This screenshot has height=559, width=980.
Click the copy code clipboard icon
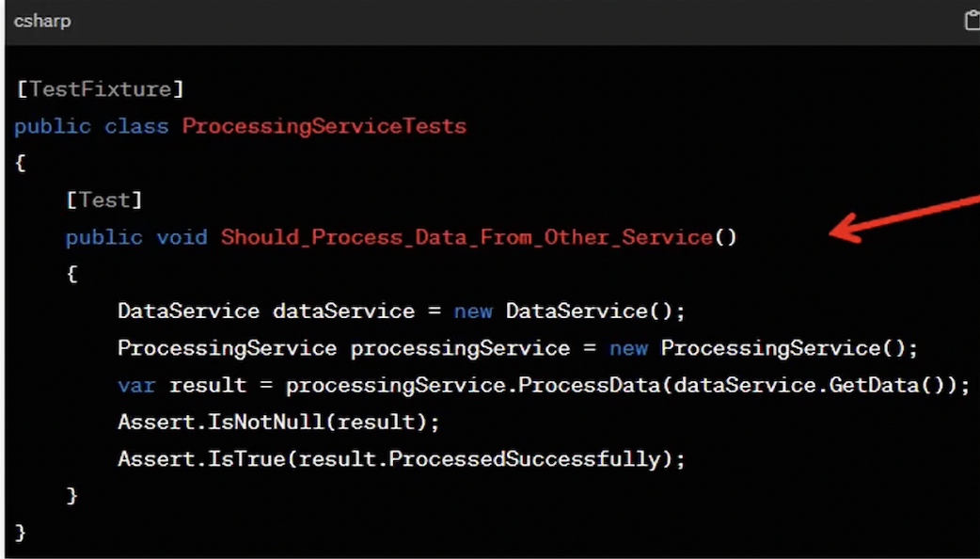pyautogui.click(x=972, y=21)
